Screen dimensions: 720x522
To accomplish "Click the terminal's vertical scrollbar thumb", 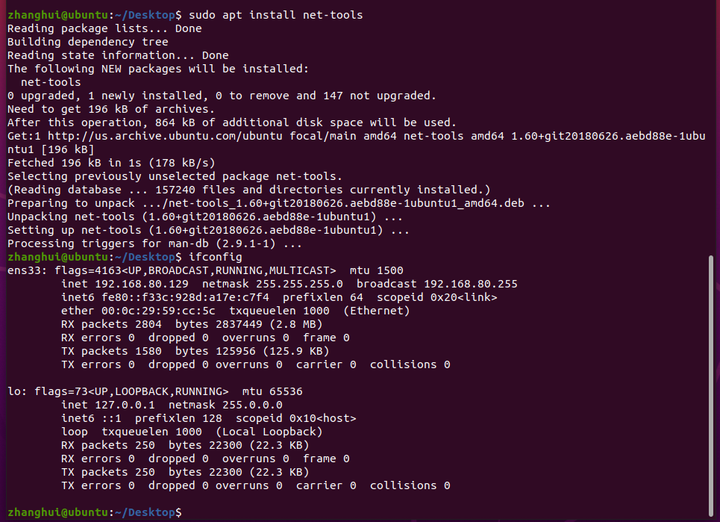I will pos(711,386).
